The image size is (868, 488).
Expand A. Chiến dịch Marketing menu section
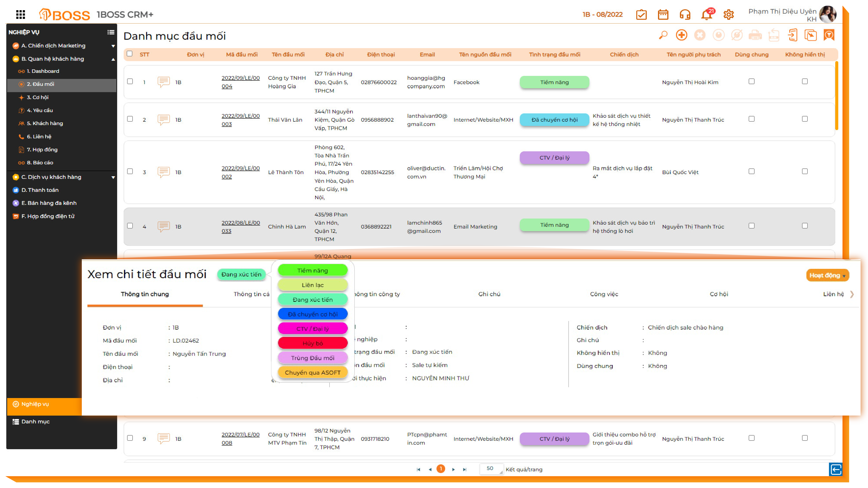tap(113, 46)
